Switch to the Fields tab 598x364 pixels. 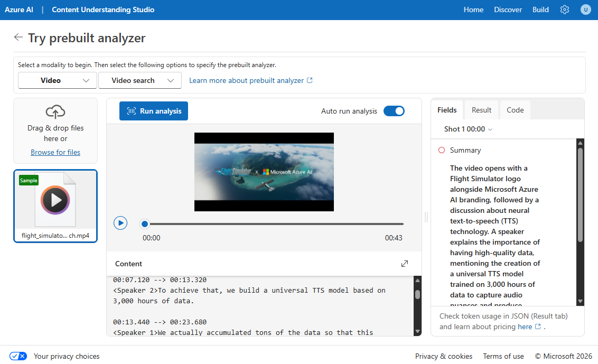[x=447, y=110]
